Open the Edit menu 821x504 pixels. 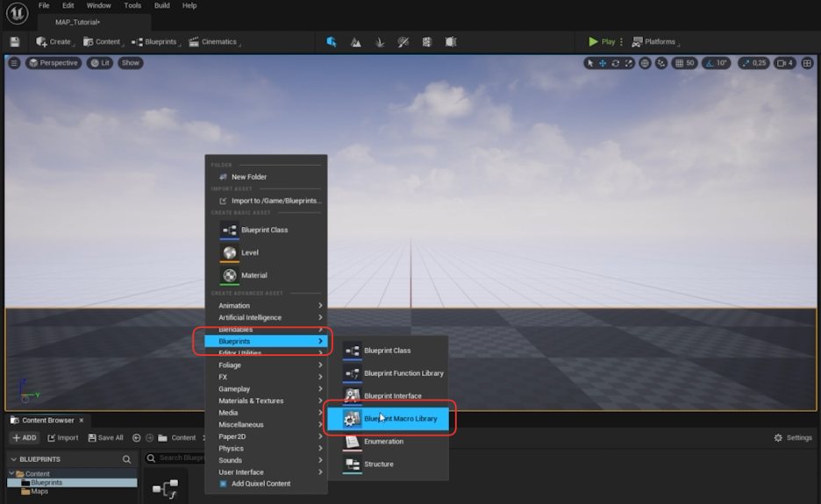point(68,5)
